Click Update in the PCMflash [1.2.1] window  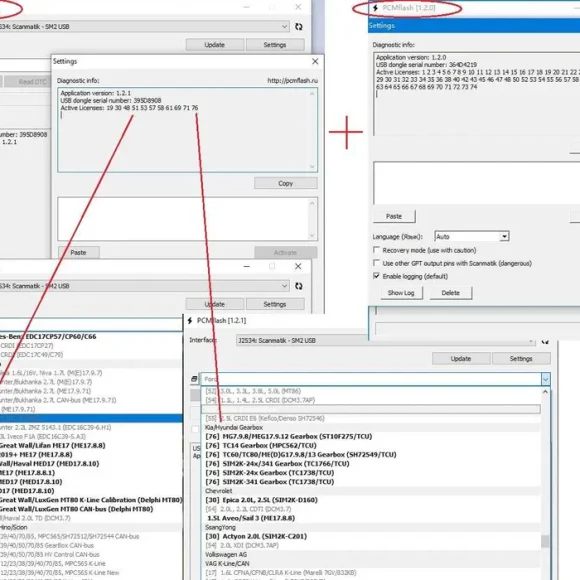coord(461,358)
